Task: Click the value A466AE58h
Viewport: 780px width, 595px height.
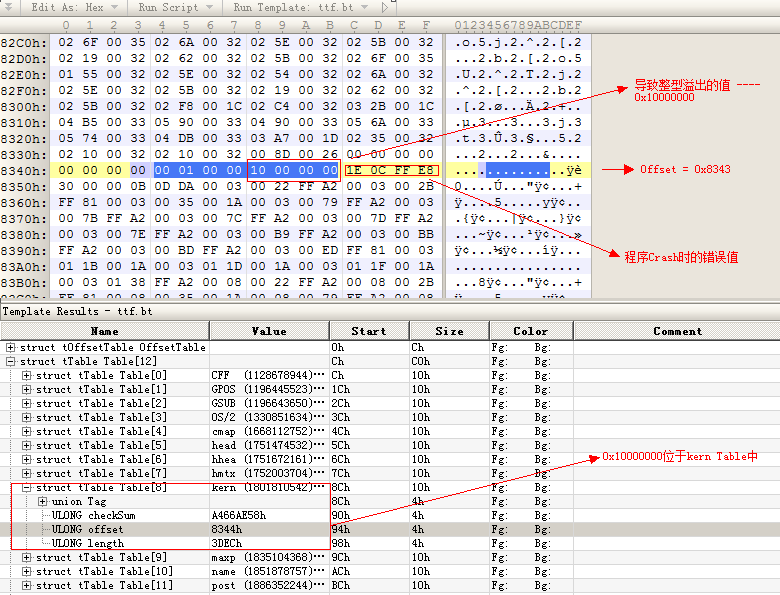Action: 239,515
